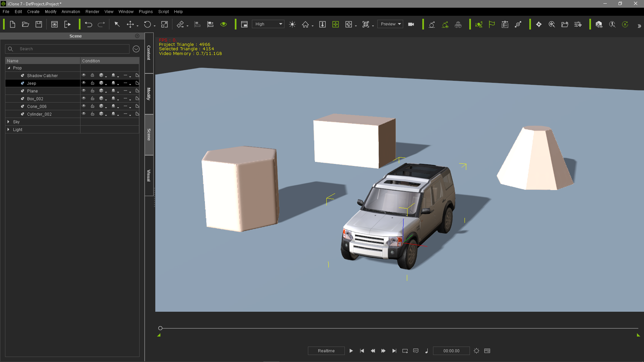The height and width of the screenshot is (362, 644).
Task: Open the Animation menu
Action: pos(71,11)
